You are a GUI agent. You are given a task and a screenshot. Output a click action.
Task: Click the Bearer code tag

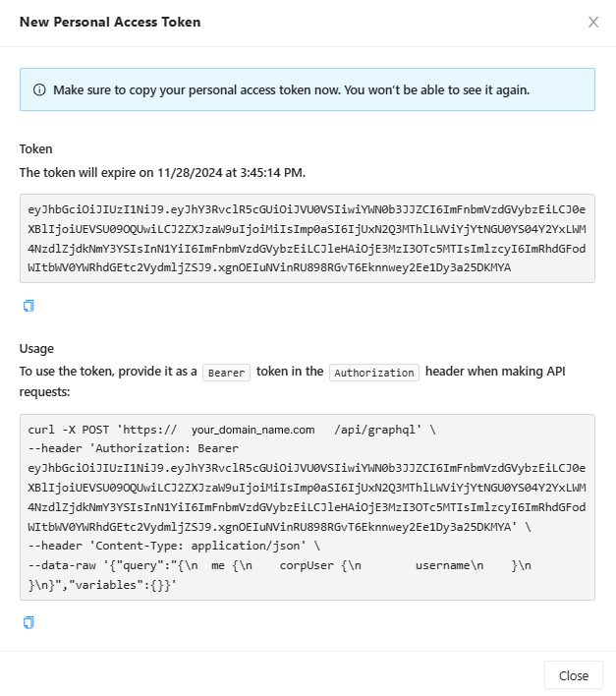coord(226,373)
